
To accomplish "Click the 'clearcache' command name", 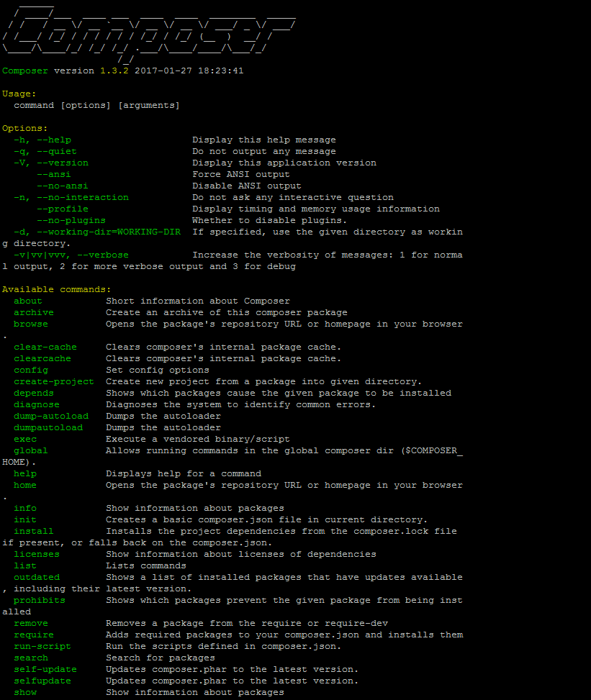I will (42, 358).
